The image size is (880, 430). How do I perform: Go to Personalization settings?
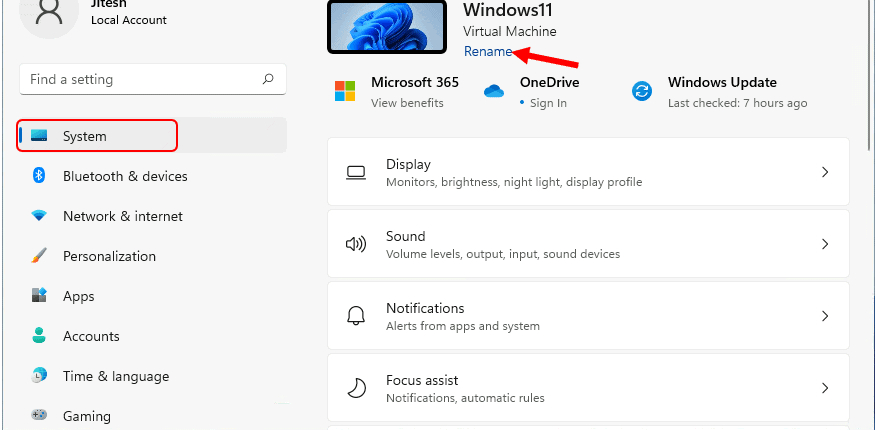coord(152,256)
